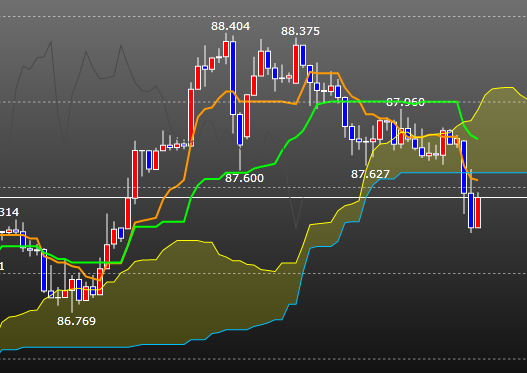Image resolution: width=527 pixels, height=373 pixels.
Task: Select the white horizontal current price line
Action: click(x=264, y=197)
